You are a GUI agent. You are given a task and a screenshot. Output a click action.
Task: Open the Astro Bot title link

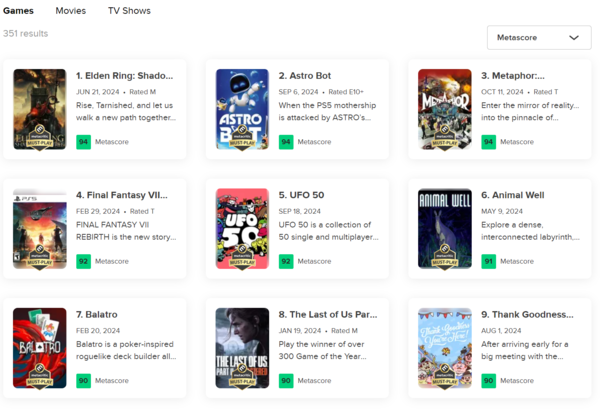[x=305, y=76]
